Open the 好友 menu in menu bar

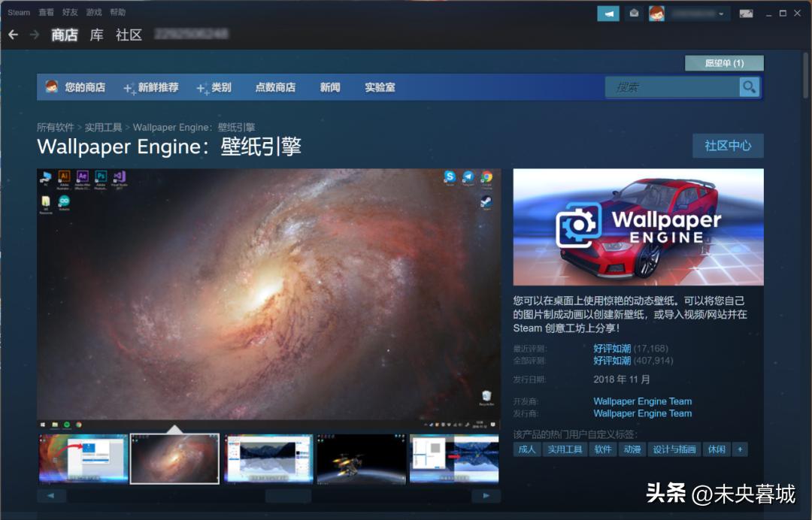coord(70,12)
